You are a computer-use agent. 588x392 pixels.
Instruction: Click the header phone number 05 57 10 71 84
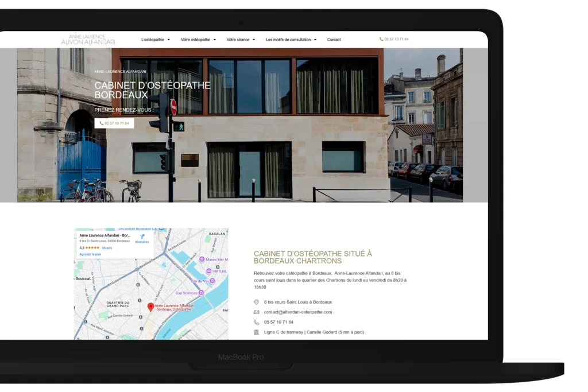pos(396,40)
